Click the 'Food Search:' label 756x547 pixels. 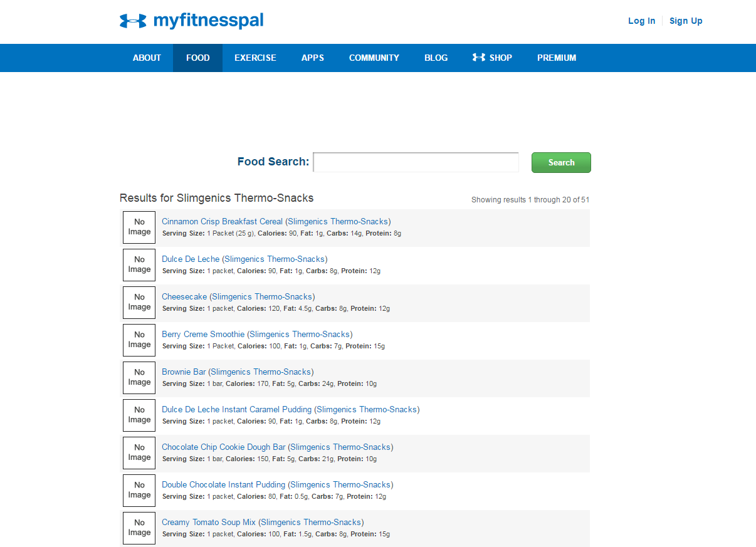click(273, 162)
